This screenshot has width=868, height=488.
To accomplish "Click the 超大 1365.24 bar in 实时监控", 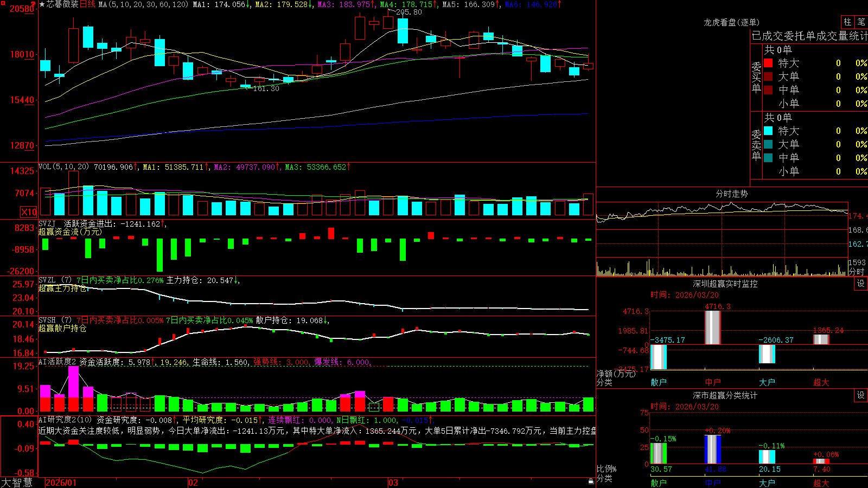I will [x=821, y=339].
